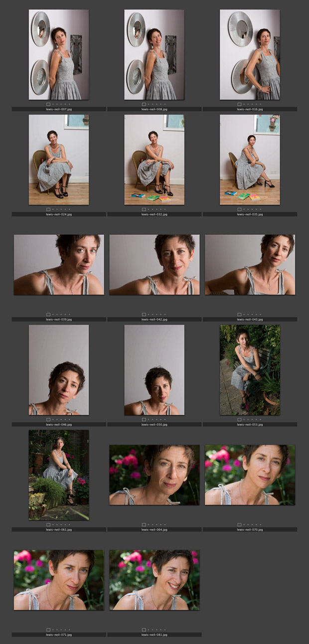Open the lewis-neil-039.jpg close-up thumbnail
309x644 pixels.
tap(59, 265)
